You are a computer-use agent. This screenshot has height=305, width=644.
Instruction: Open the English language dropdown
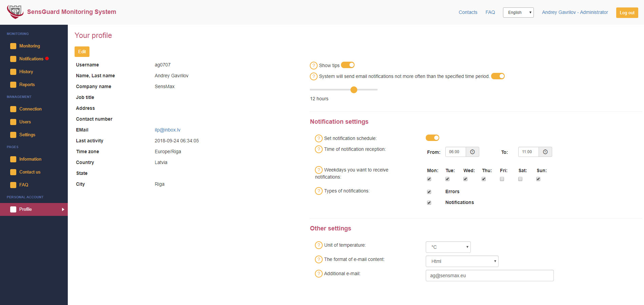(x=518, y=12)
